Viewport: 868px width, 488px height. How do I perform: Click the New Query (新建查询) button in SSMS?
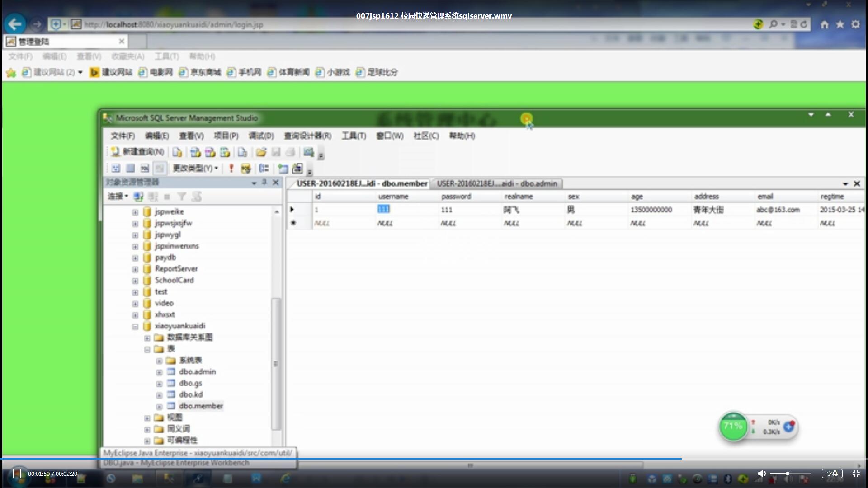pyautogui.click(x=137, y=152)
